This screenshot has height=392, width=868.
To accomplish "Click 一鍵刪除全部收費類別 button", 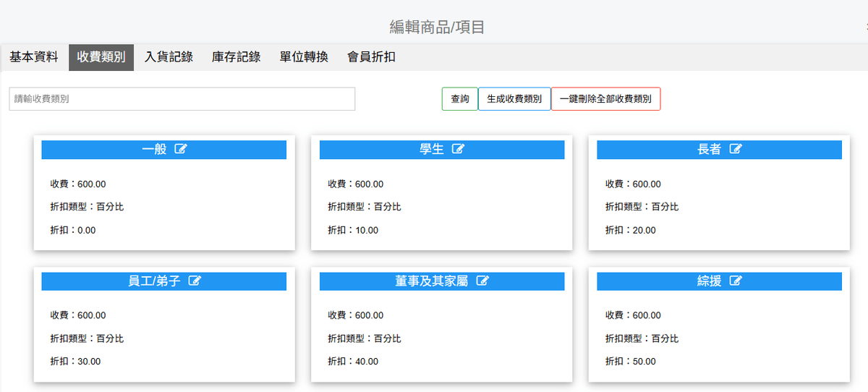I will 605,99.
